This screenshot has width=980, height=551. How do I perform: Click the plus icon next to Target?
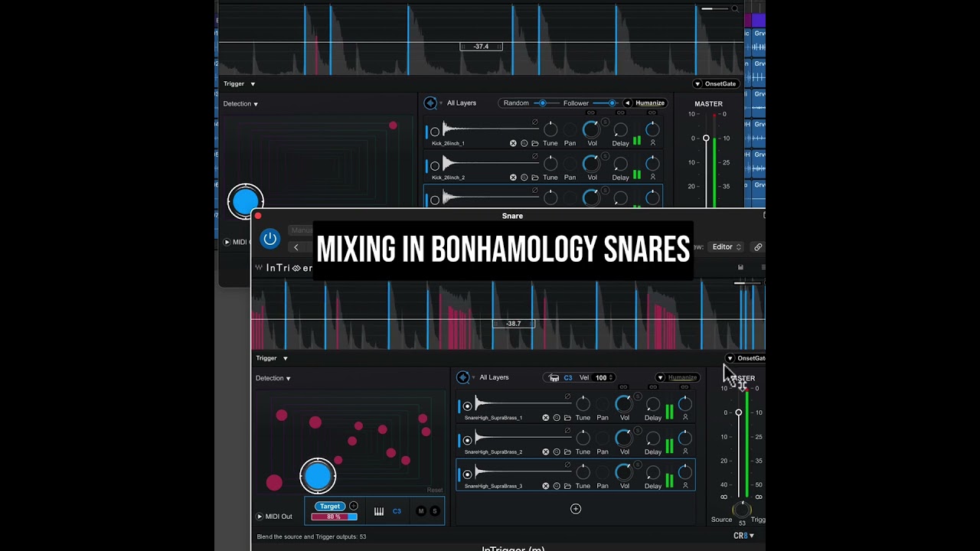[354, 506]
